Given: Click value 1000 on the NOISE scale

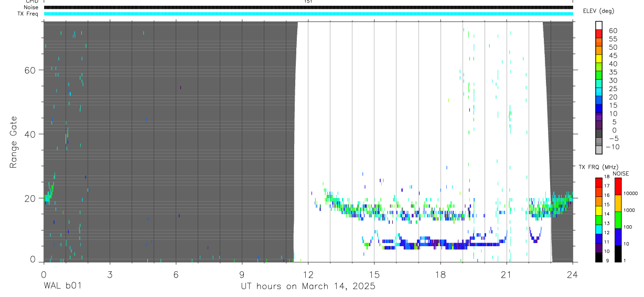Looking at the screenshot, I should 630,211.
